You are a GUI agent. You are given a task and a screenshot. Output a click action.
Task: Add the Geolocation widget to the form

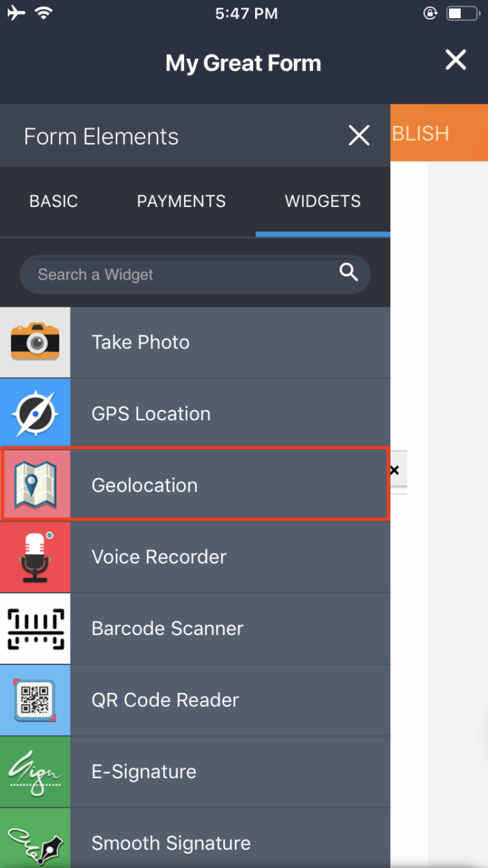click(x=195, y=484)
